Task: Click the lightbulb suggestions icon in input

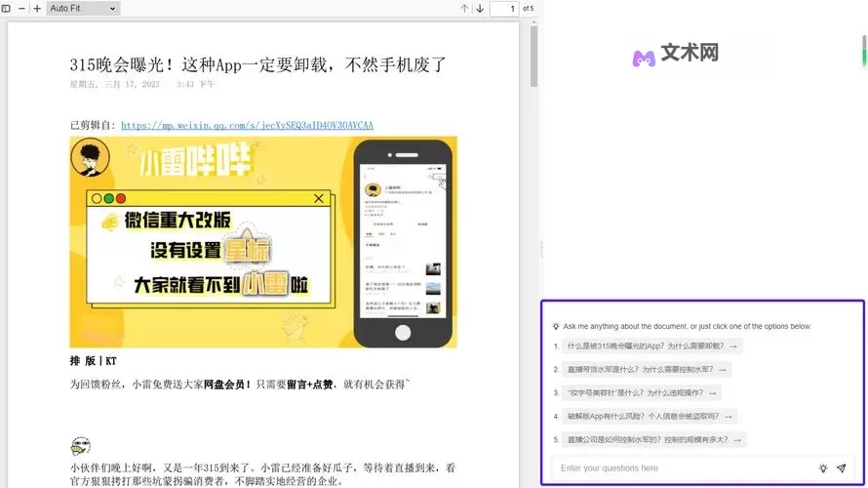Action: (x=823, y=468)
